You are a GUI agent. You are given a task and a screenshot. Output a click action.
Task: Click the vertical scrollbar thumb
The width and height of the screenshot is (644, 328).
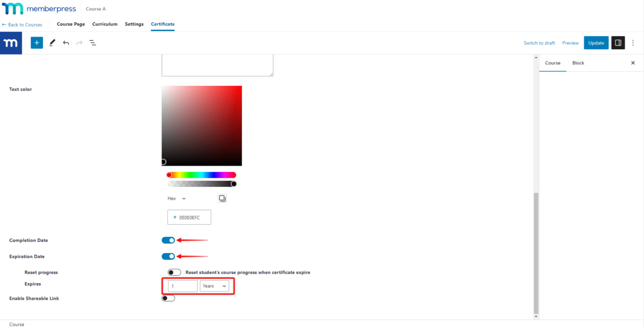[x=536, y=253]
